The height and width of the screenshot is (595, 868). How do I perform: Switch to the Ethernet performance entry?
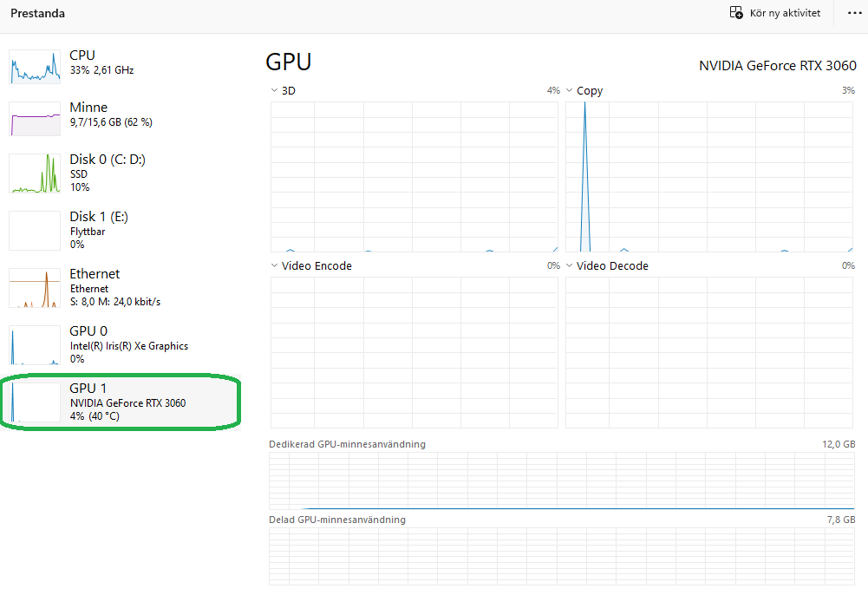[x=95, y=274]
